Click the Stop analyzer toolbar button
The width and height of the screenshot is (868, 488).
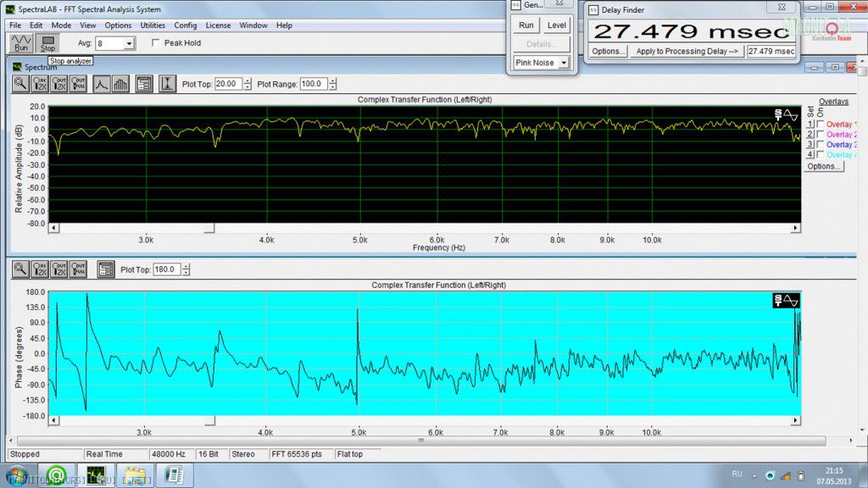click(47, 43)
